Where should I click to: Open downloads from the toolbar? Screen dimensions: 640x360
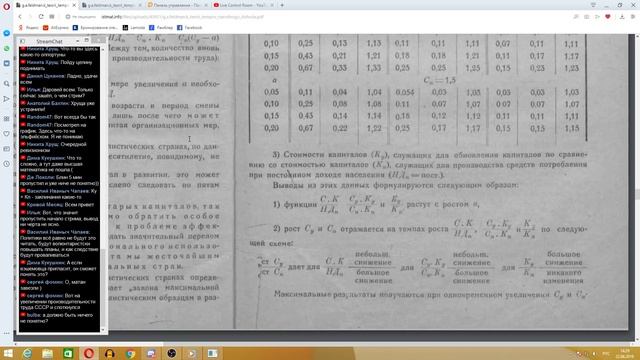coord(622,17)
